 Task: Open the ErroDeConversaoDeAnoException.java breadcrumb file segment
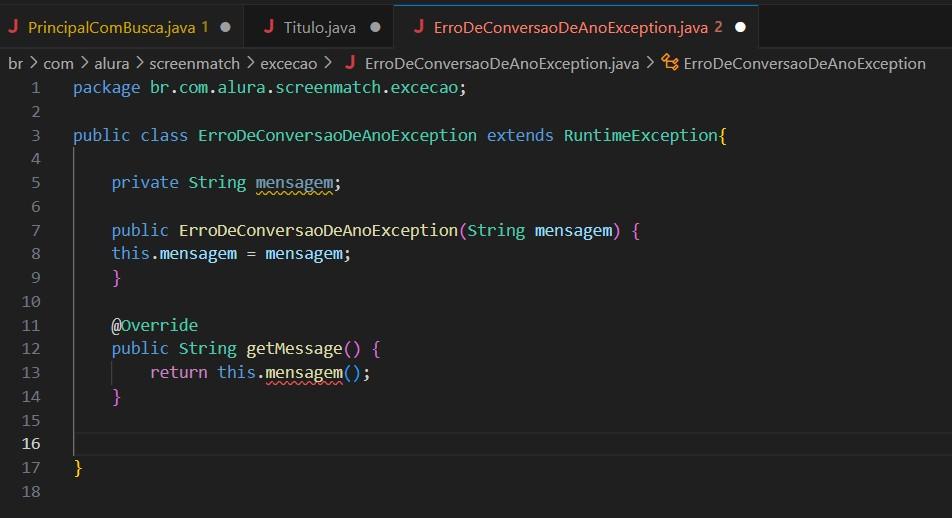(x=502, y=64)
